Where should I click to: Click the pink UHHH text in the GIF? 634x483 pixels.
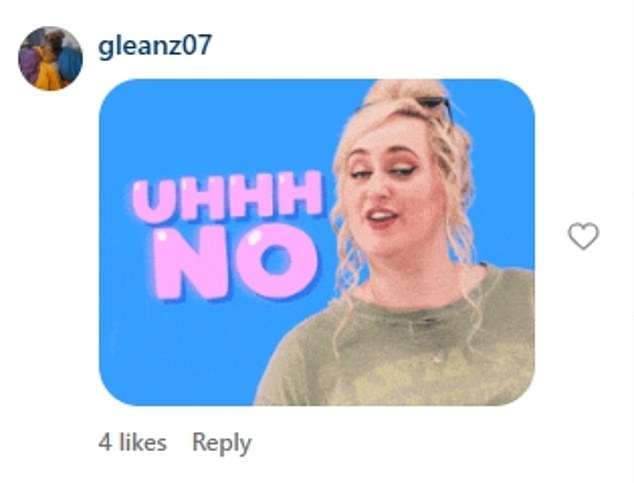tap(228, 196)
